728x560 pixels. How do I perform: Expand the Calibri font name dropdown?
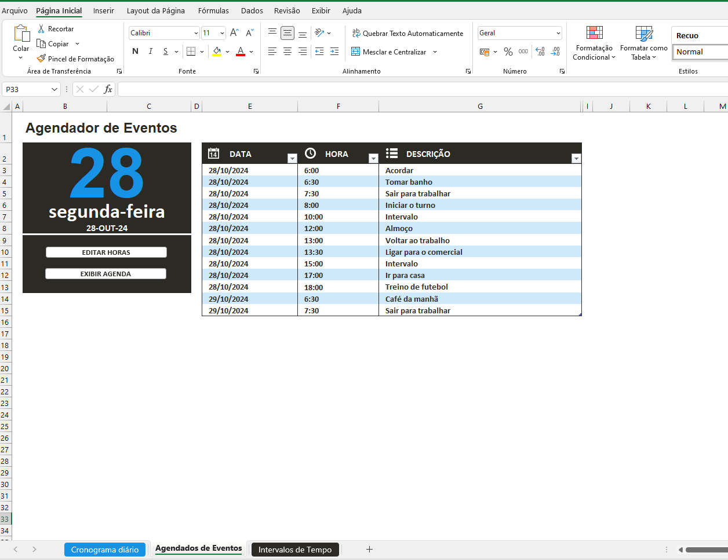pyautogui.click(x=196, y=34)
